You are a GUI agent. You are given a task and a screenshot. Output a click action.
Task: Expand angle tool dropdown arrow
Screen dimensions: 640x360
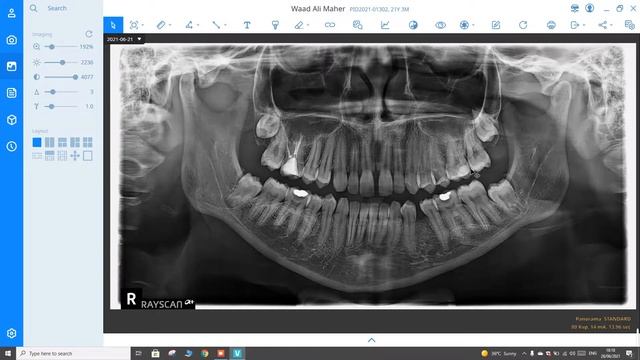click(x=198, y=25)
